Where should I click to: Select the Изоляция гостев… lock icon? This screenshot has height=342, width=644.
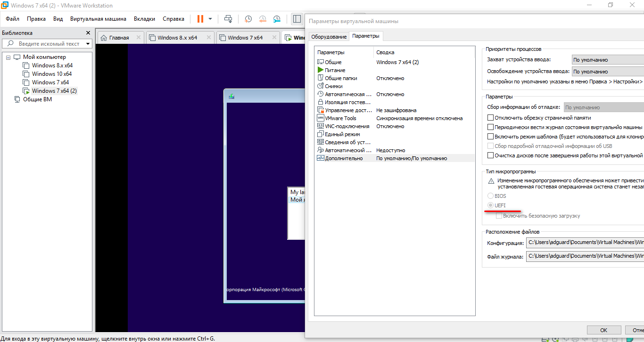(321, 102)
